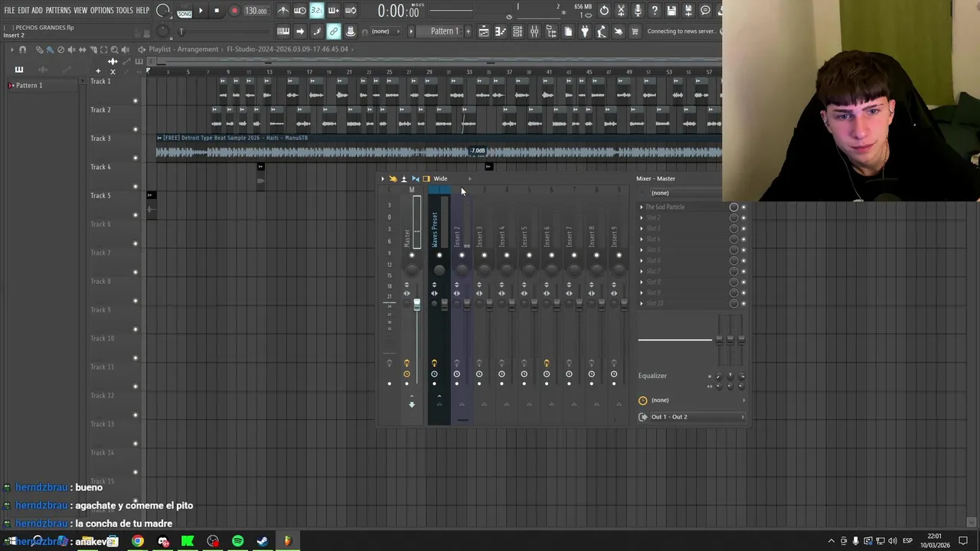Expand The God Particle effect slot
This screenshot has height=551, width=980.
point(642,207)
